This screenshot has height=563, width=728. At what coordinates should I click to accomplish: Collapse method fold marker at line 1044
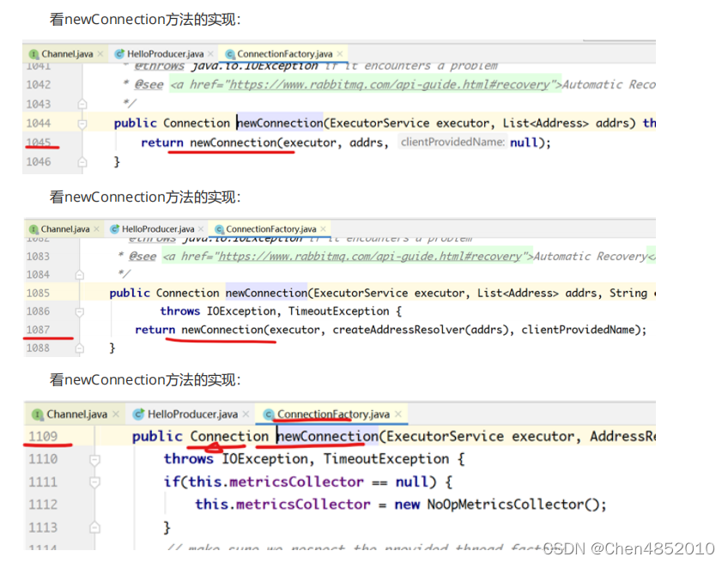82,124
